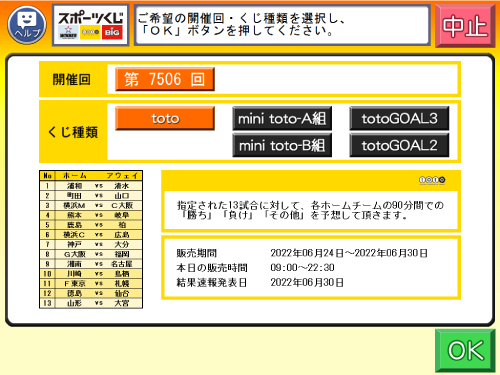Screen dimensions: 500x375
Task: Click the スポーツくじ logo panel
Action: [91, 25]
